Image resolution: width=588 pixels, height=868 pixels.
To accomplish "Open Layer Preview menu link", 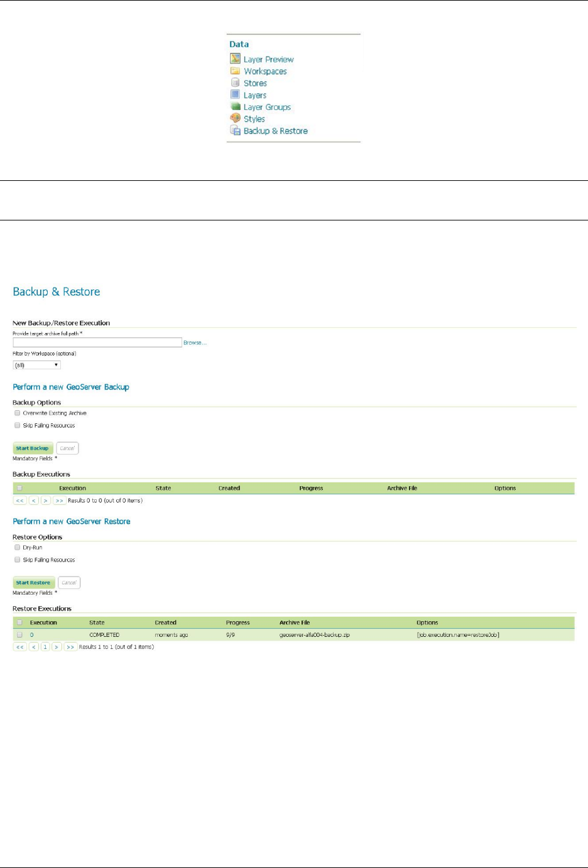I will coord(268,60).
